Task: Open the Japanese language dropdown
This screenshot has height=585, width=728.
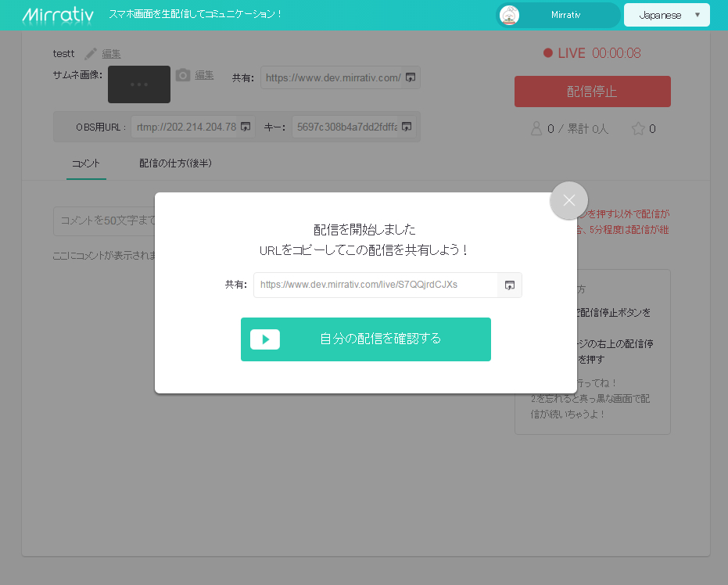Action: click(667, 15)
